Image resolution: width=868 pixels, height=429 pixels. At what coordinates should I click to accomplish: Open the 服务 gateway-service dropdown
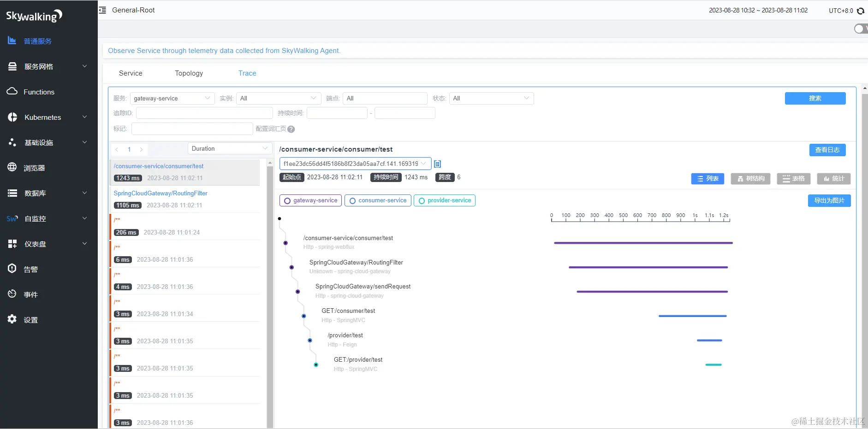(172, 98)
